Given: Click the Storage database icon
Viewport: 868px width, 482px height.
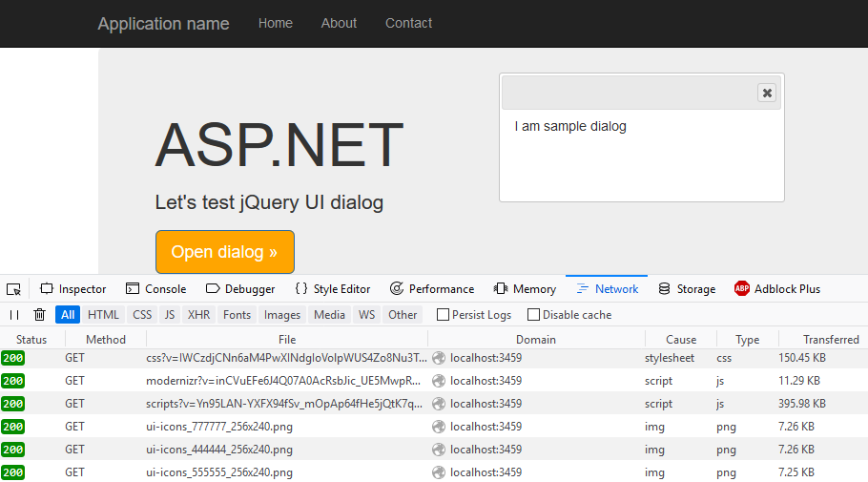Looking at the screenshot, I should (664, 288).
